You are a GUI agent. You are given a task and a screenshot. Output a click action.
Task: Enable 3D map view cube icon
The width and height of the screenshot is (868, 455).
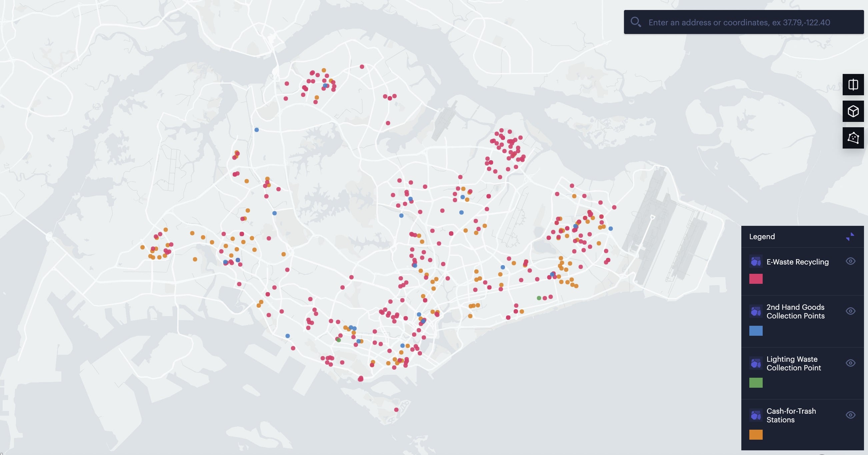tap(853, 111)
